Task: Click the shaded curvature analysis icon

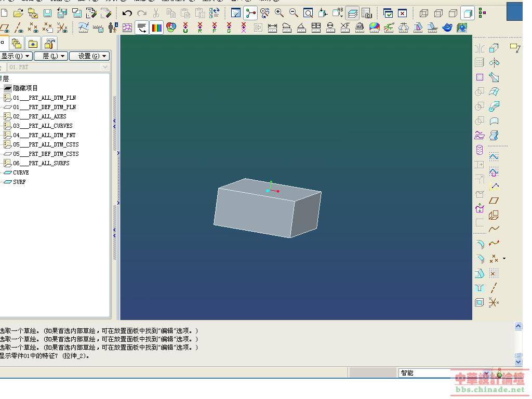Action: tap(374, 28)
